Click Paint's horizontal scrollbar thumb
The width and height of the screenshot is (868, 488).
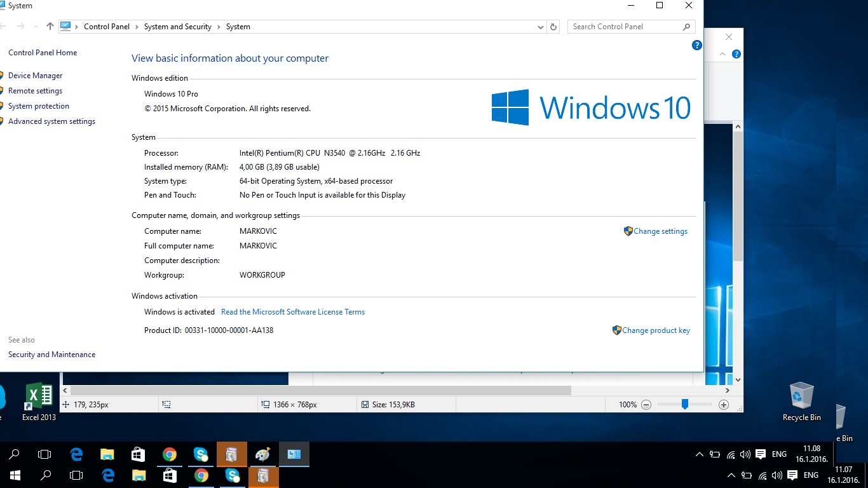click(x=320, y=391)
